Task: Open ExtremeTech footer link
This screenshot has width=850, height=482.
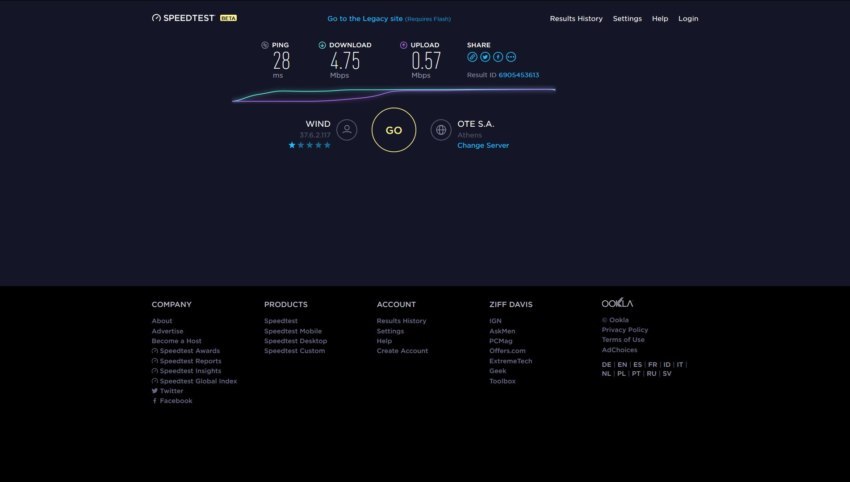Action: point(511,361)
